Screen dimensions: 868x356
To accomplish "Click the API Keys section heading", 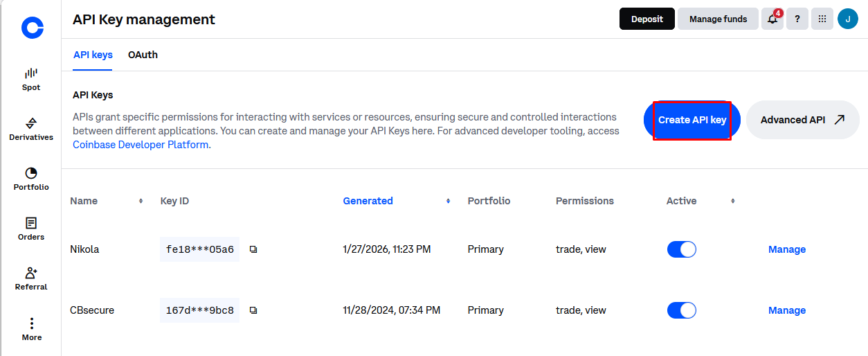I will [93, 95].
